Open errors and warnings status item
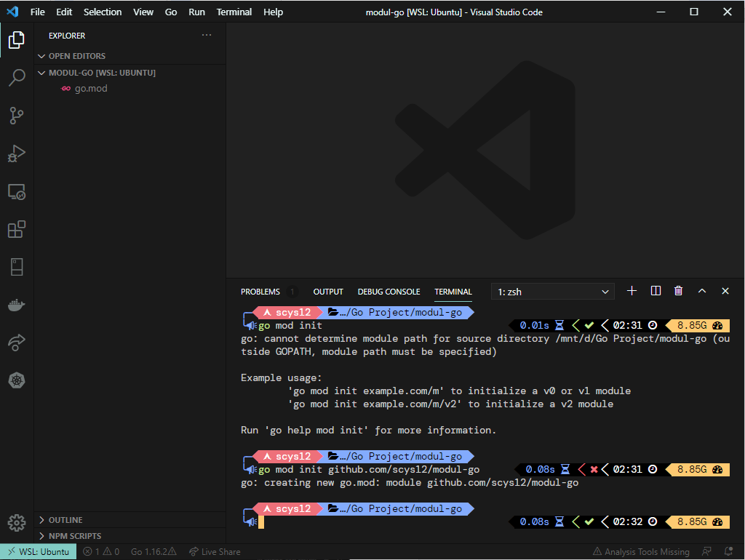The image size is (745, 560). pyautogui.click(x=101, y=552)
